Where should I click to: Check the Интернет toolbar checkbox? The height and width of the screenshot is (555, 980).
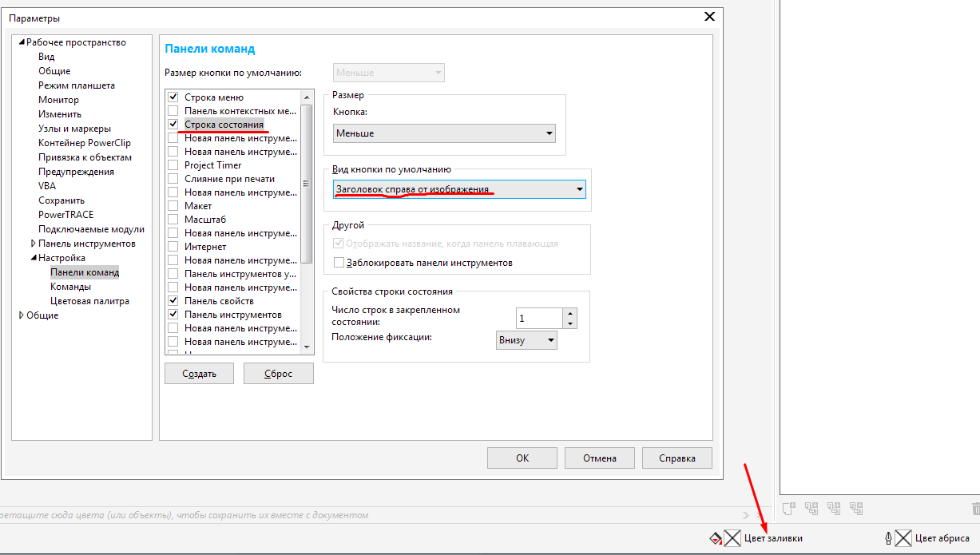coord(173,247)
